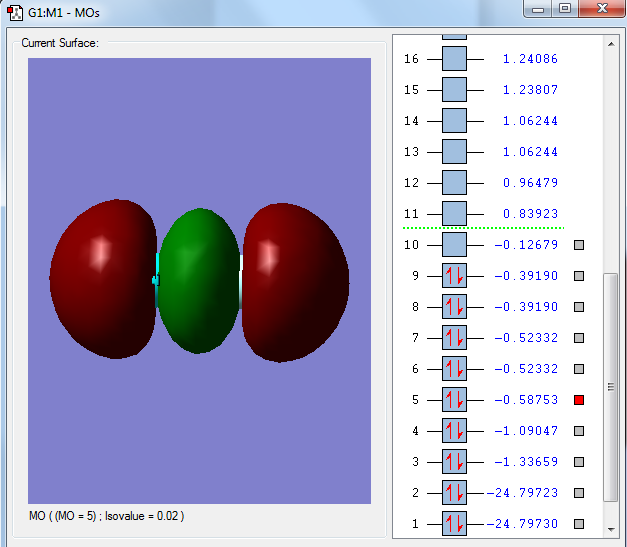
Task: Click energy value -0.12679
Action: pos(526,245)
